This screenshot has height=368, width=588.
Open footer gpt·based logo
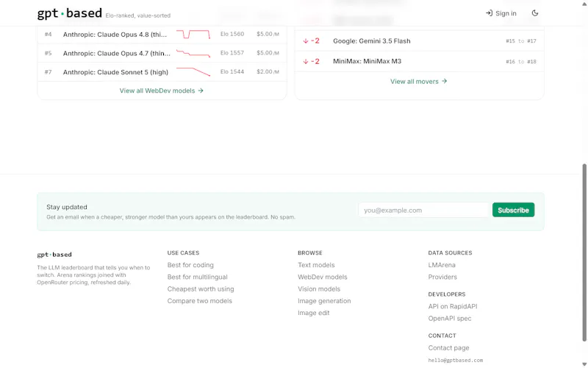coord(54,254)
